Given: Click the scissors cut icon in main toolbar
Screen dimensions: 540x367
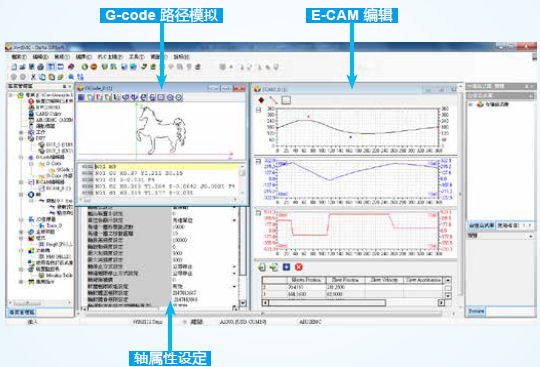Looking at the screenshot, I should [33, 77].
